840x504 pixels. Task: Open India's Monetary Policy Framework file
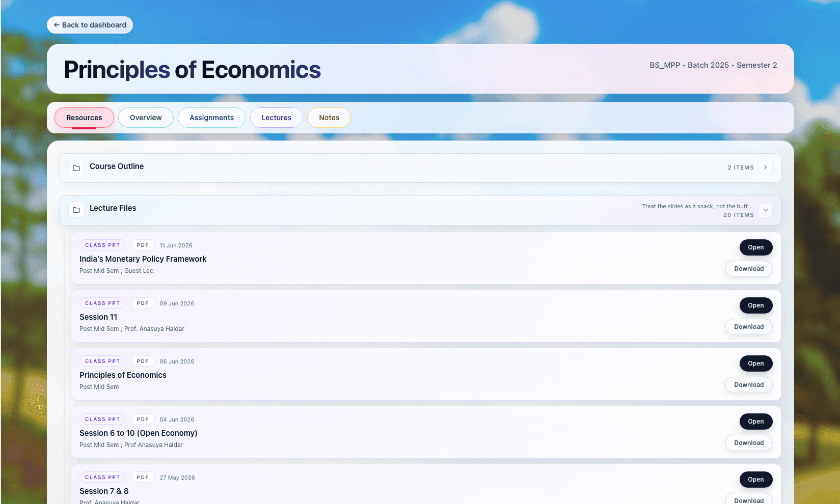click(756, 247)
